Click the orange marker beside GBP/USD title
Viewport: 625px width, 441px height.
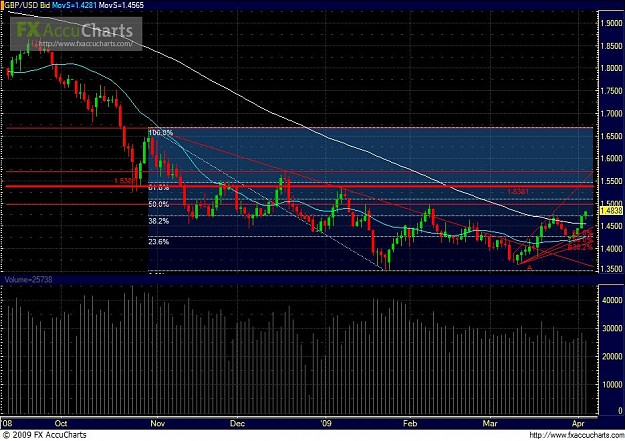(x=2, y=5)
